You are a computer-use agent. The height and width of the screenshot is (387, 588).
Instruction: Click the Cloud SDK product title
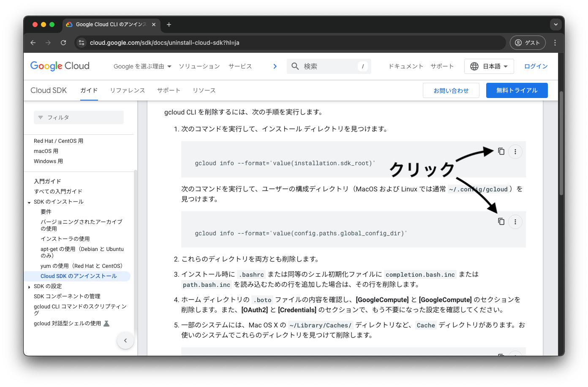(x=49, y=90)
